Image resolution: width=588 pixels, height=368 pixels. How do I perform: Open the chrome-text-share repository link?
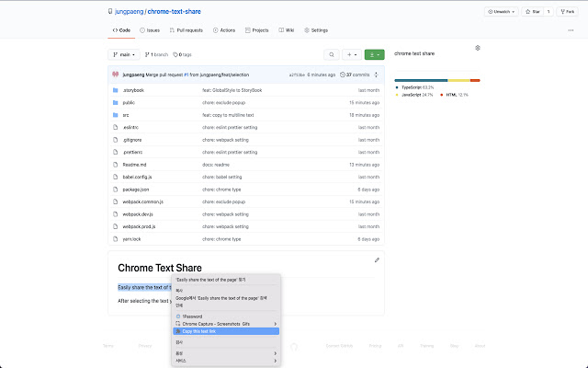(x=174, y=12)
